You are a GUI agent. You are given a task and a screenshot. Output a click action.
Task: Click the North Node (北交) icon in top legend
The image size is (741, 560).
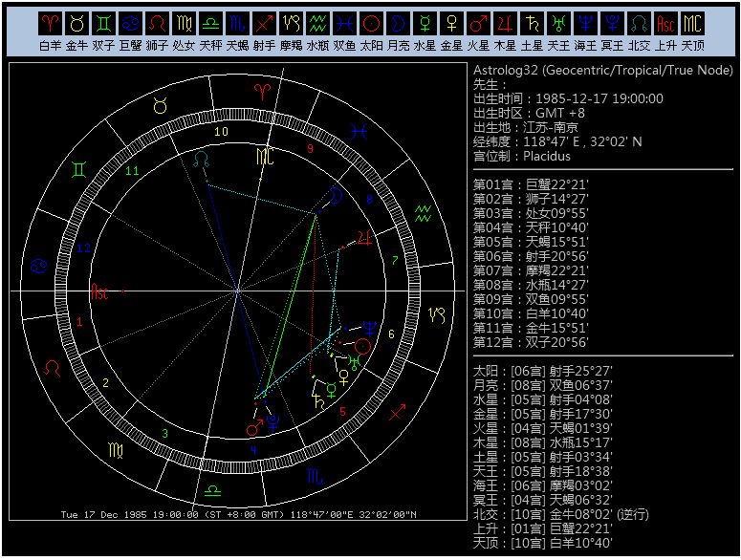click(x=639, y=21)
